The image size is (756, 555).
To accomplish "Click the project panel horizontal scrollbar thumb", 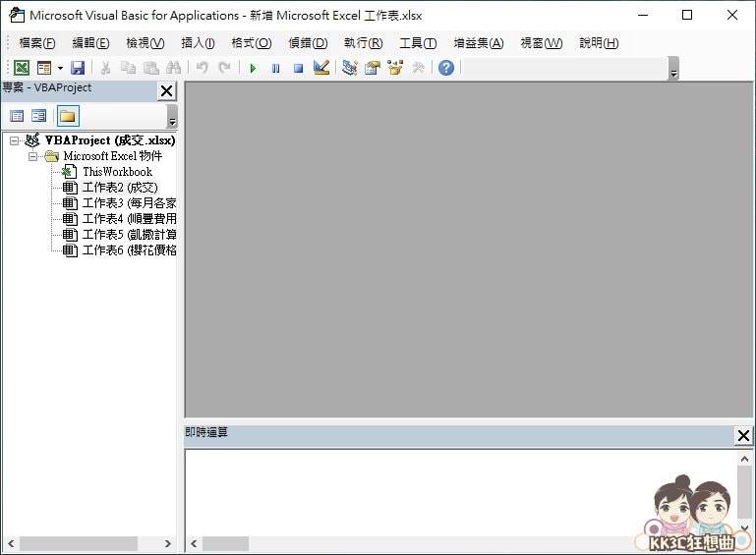I will pyautogui.click(x=78, y=544).
